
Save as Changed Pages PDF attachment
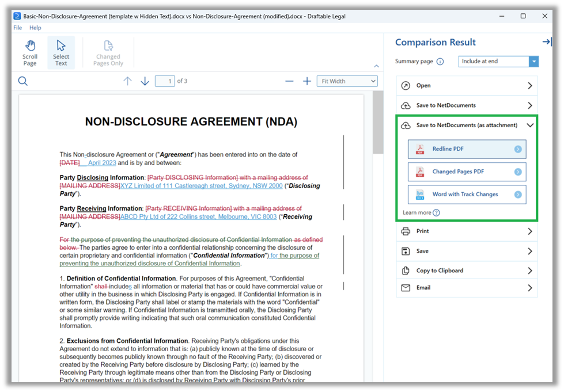(467, 172)
